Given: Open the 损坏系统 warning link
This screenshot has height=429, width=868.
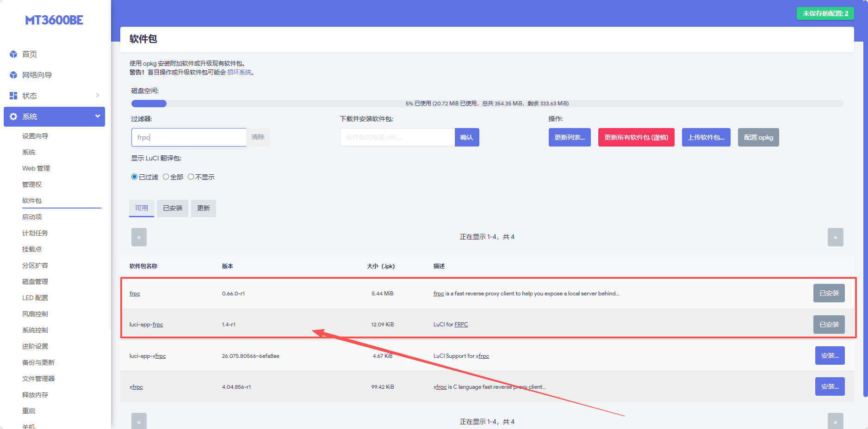Looking at the screenshot, I should (239, 72).
